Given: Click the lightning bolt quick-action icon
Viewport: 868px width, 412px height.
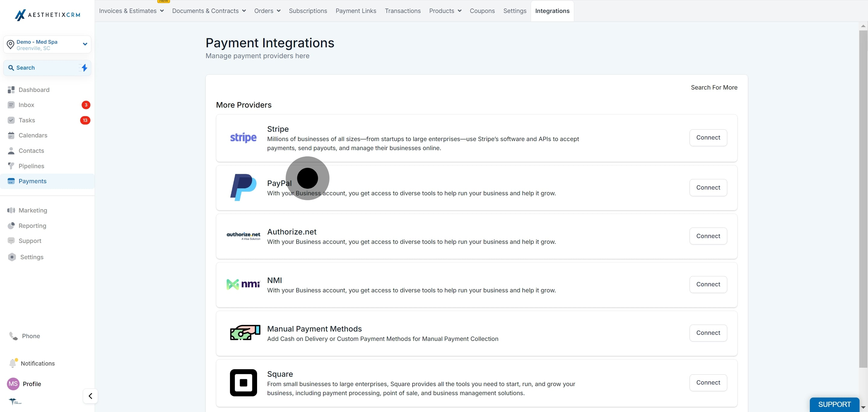Looking at the screenshot, I should (84, 68).
